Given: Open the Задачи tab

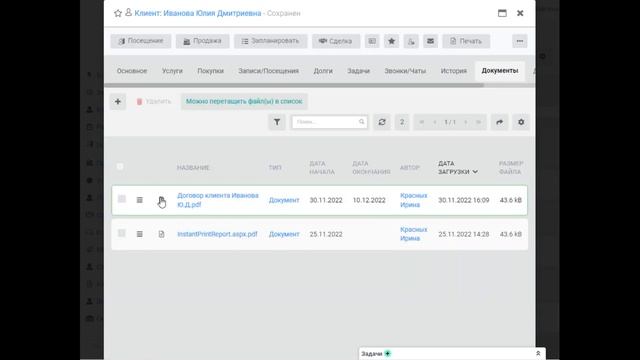Looking at the screenshot, I should (358, 71).
